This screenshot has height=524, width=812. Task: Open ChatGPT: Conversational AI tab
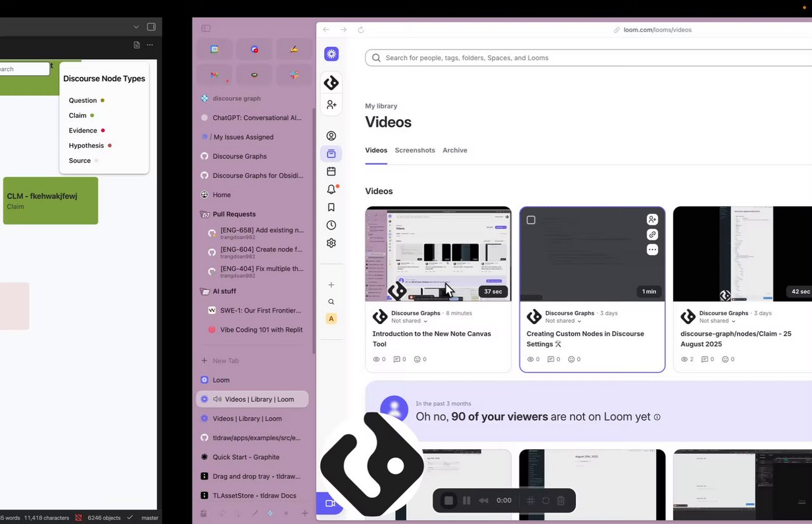[x=252, y=117]
